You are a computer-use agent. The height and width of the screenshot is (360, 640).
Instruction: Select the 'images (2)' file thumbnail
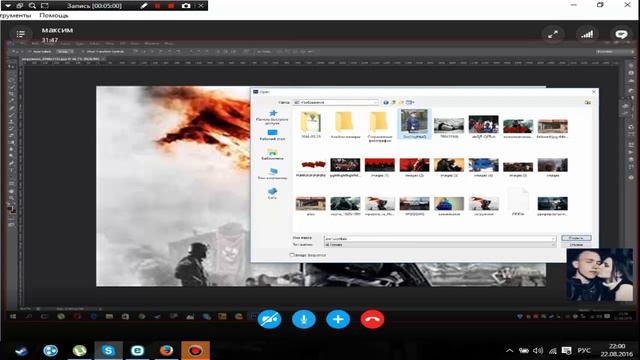(414, 167)
